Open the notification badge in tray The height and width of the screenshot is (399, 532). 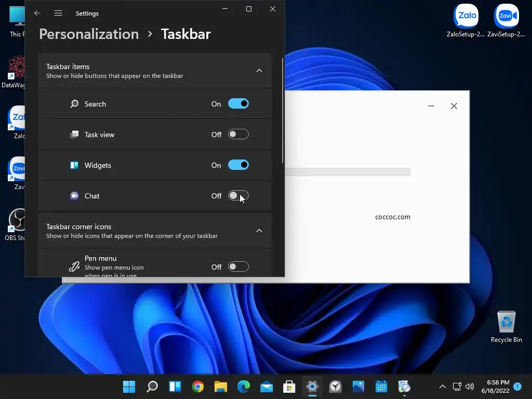(x=517, y=387)
